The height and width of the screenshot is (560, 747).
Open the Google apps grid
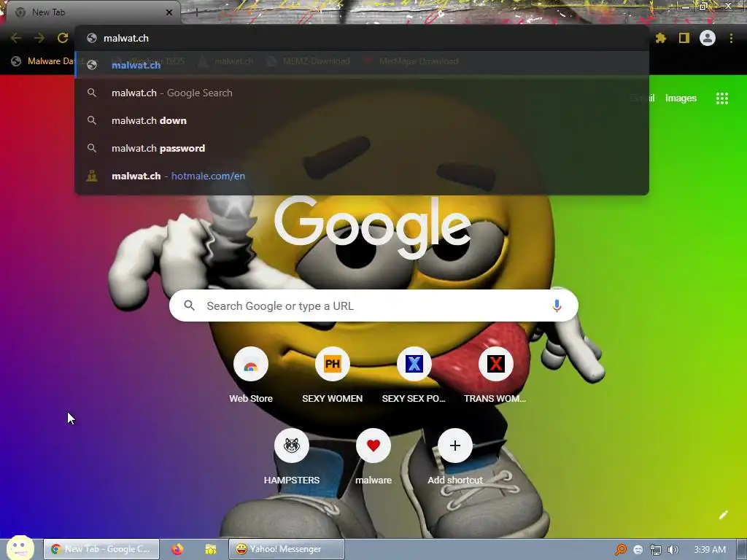(722, 98)
